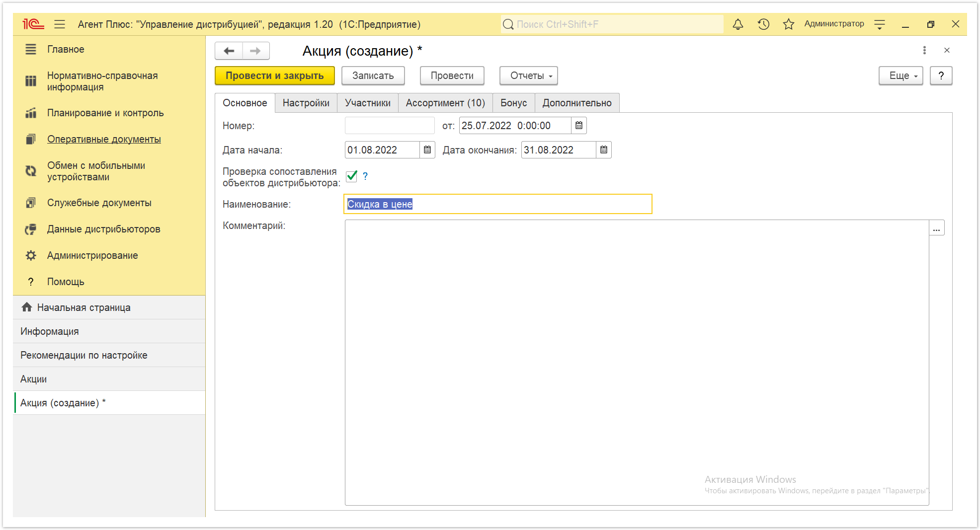Open calendar picker for document date
The height and width of the screenshot is (530, 980).
[x=579, y=125]
